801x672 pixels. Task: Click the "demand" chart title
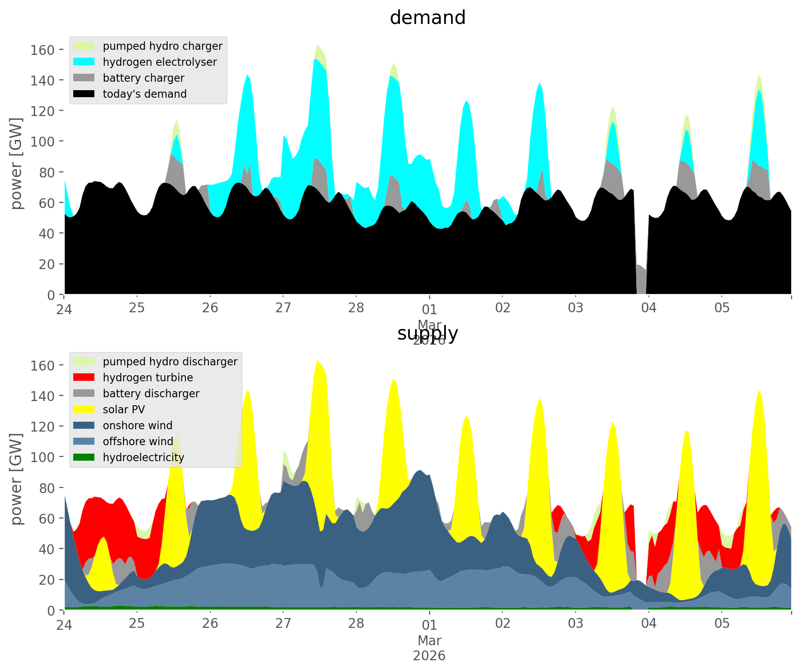click(x=428, y=18)
